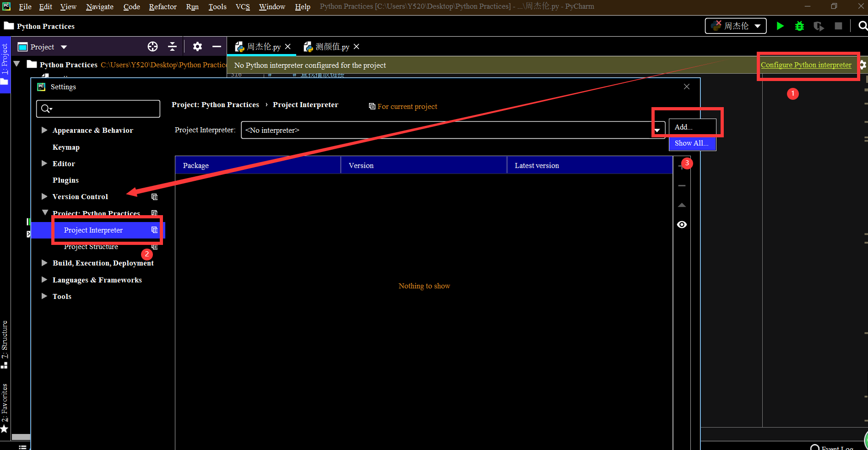Open the Project Interpreter dropdown arrow
The height and width of the screenshot is (450, 868).
coord(657,130)
